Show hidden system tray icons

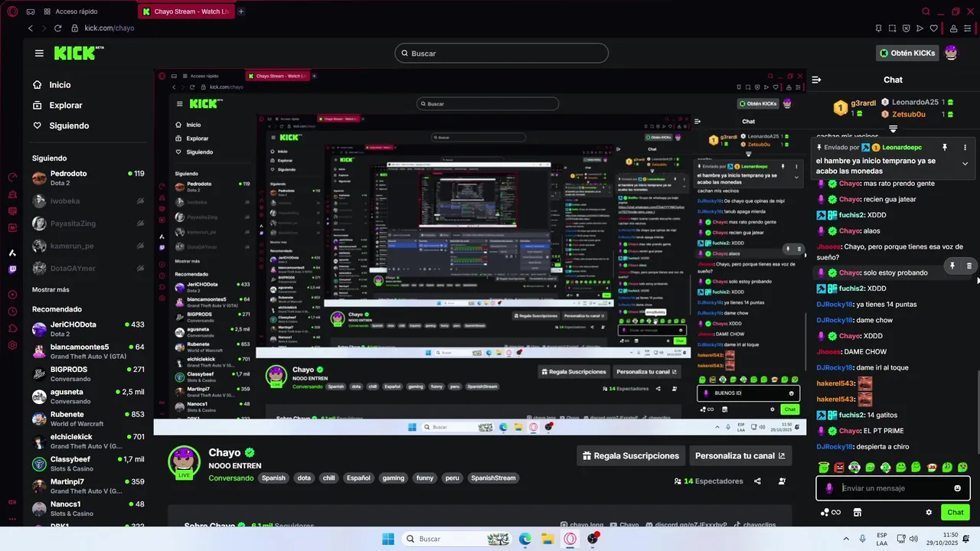846,539
